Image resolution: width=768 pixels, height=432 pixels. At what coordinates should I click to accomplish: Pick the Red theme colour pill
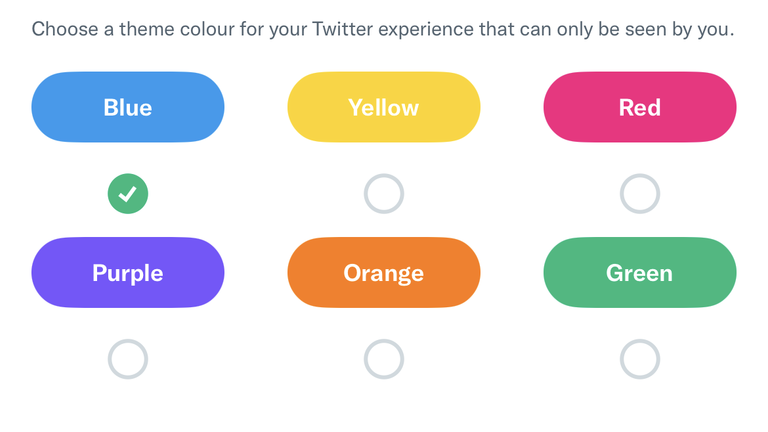click(x=640, y=107)
